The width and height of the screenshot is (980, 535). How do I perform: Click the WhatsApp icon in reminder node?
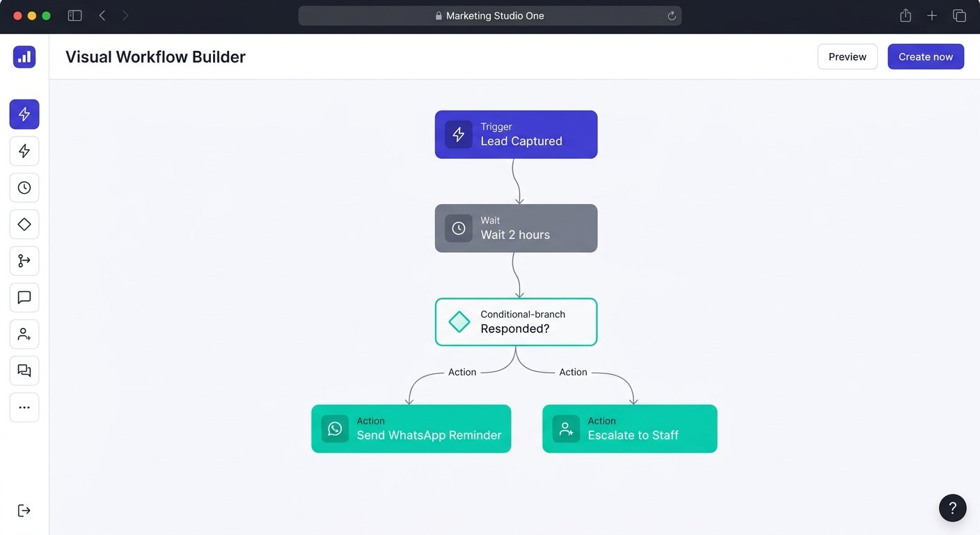[x=335, y=428]
